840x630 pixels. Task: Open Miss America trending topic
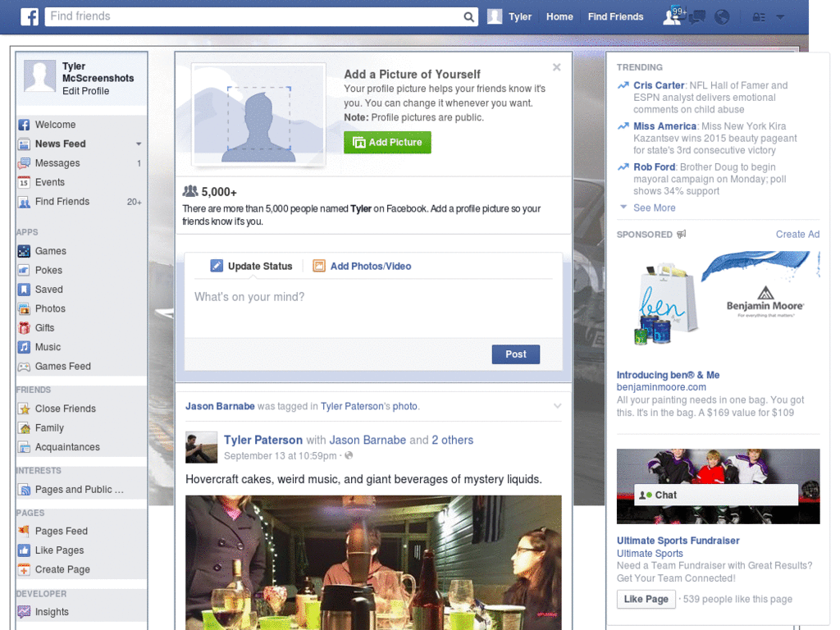pyautogui.click(x=664, y=126)
